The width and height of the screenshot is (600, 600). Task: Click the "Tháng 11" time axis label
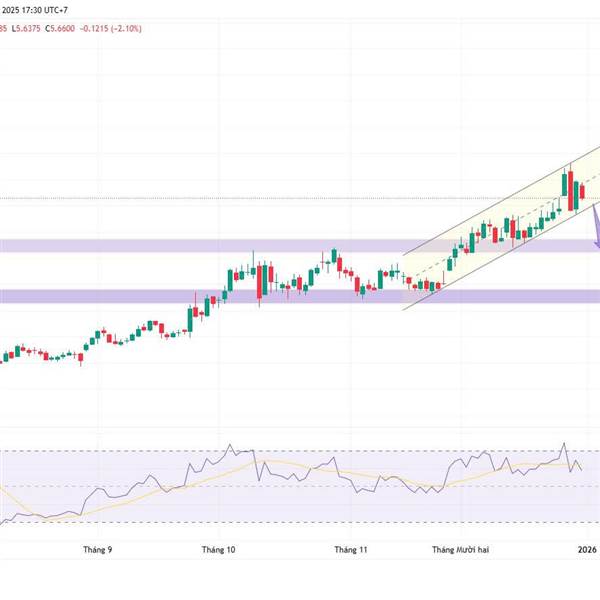click(351, 550)
